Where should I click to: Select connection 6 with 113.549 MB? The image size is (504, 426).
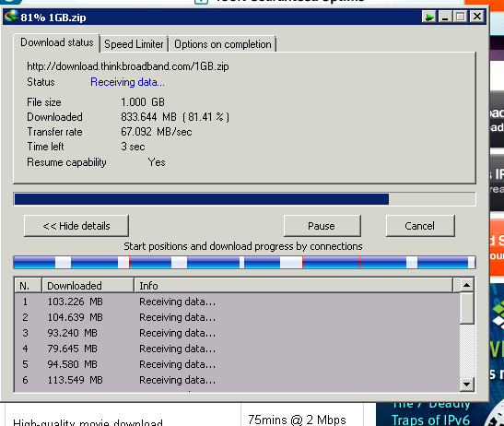(x=237, y=380)
